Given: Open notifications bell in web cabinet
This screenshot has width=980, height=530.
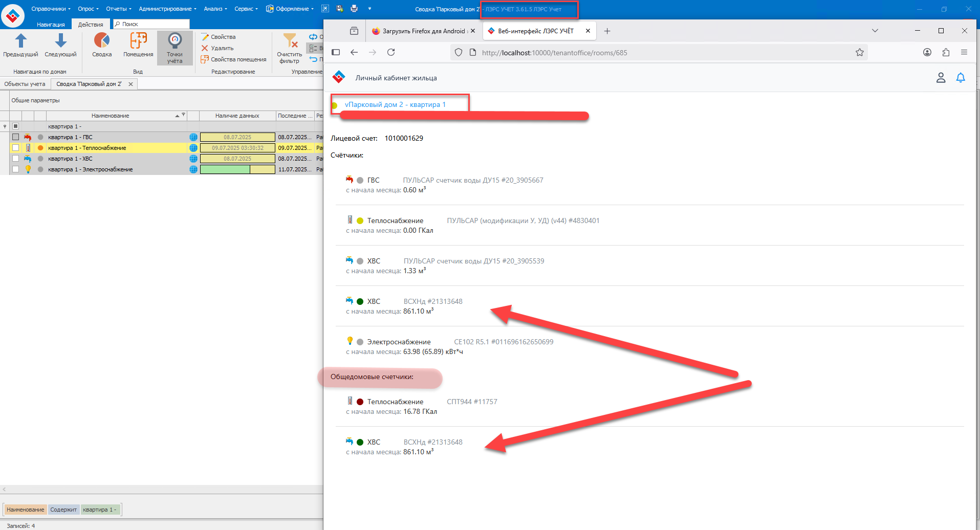Looking at the screenshot, I should tap(961, 78).
